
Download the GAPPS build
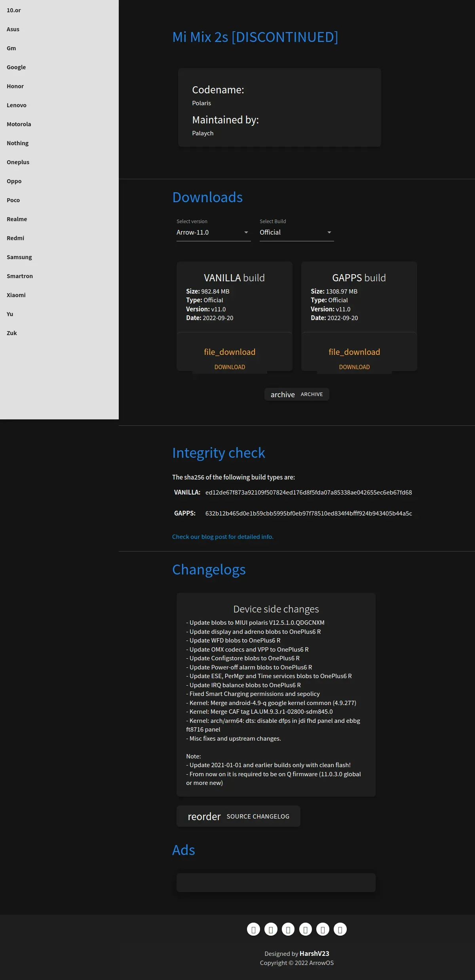(x=354, y=367)
